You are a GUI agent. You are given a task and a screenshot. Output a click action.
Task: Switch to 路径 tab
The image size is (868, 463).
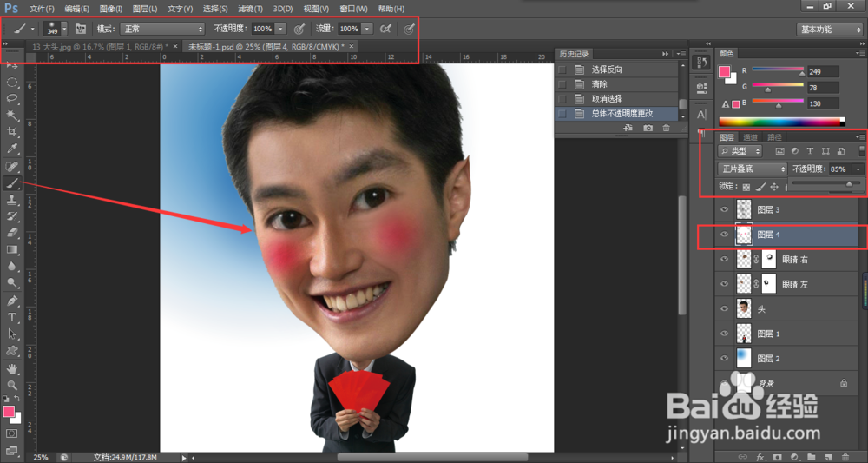click(774, 137)
